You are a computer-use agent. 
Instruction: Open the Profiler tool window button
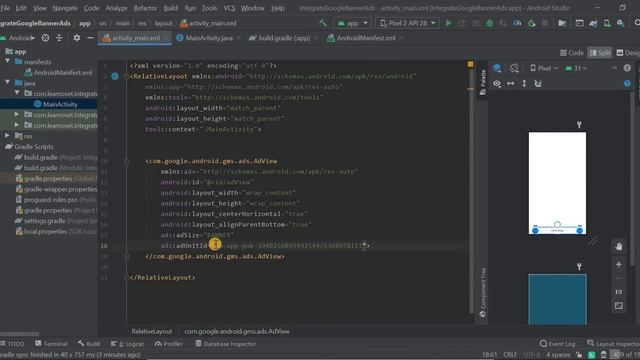pyautogui.click(x=169, y=344)
